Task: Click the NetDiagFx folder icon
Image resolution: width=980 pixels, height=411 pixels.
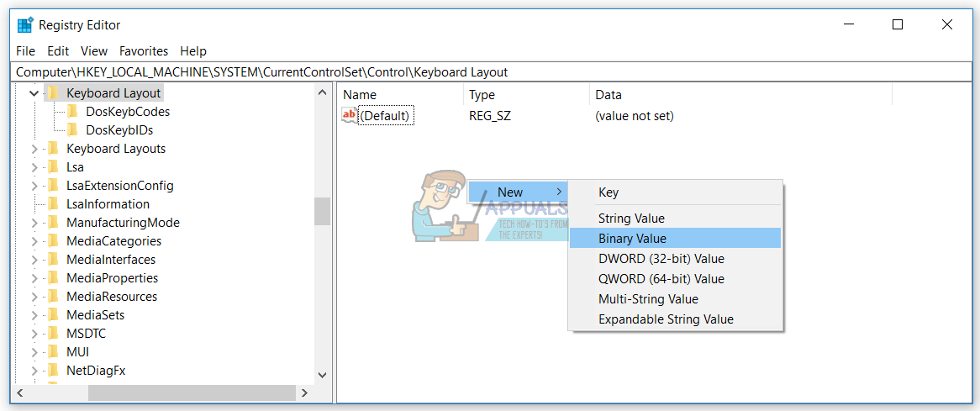Action: pos(54,371)
